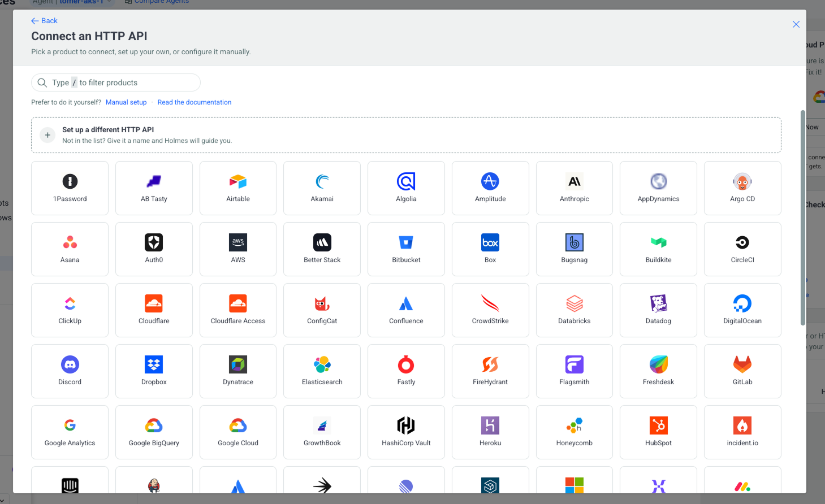Viewport: 825px width, 504px height.
Task: Select the DigitalOcean tile
Action: [742, 310]
